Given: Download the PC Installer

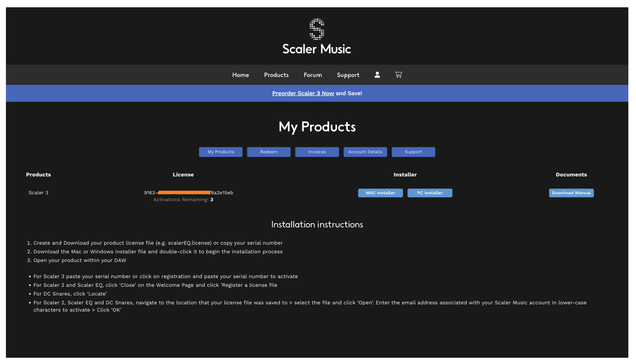Looking at the screenshot, I should (430, 193).
